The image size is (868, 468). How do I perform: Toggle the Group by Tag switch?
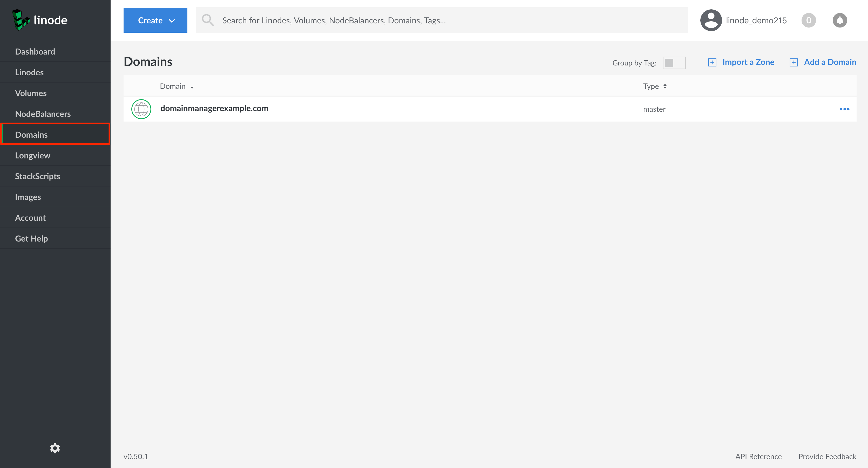coord(674,63)
